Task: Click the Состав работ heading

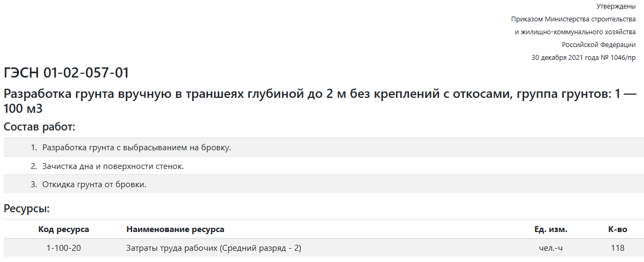Action: point(40,127)
